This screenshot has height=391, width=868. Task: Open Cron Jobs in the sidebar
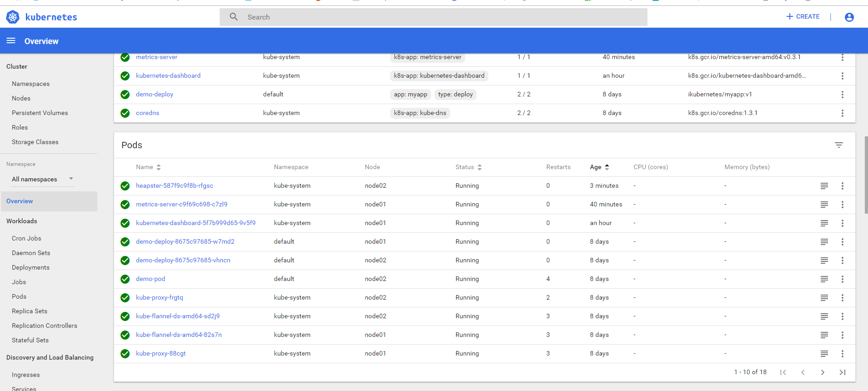click(26, 239)
